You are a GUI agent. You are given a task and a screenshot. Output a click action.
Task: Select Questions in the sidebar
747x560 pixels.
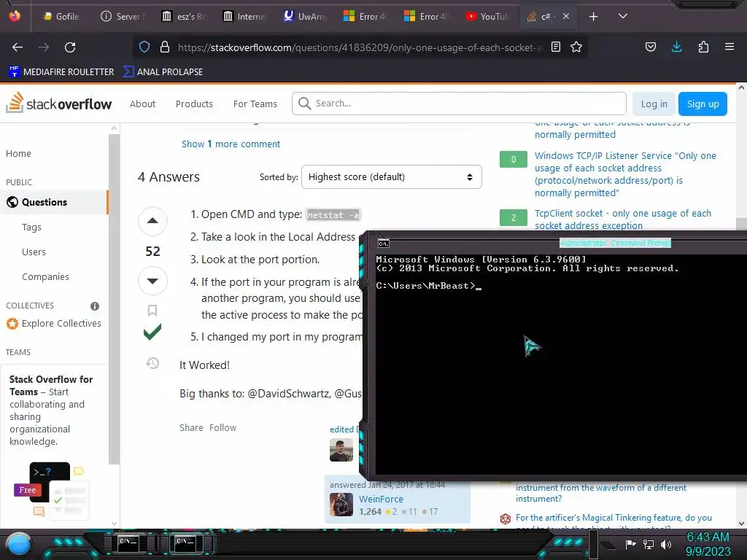click(54, 202)
